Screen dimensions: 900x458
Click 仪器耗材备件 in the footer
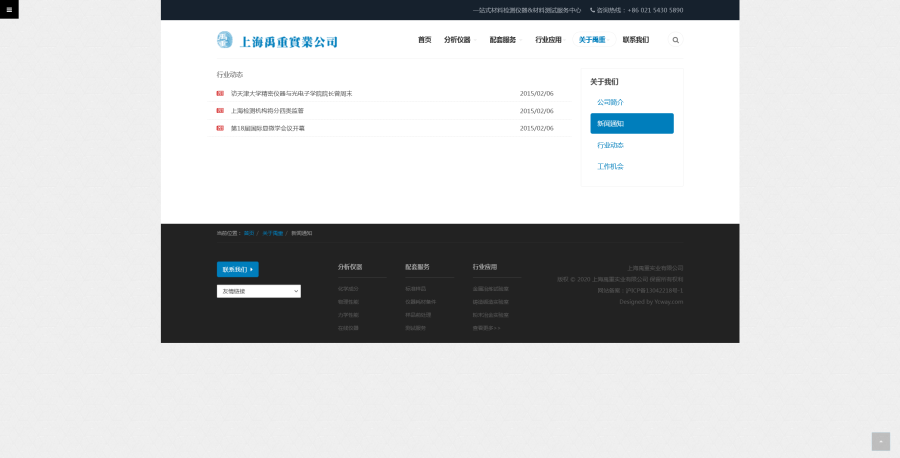pos(421,302)
